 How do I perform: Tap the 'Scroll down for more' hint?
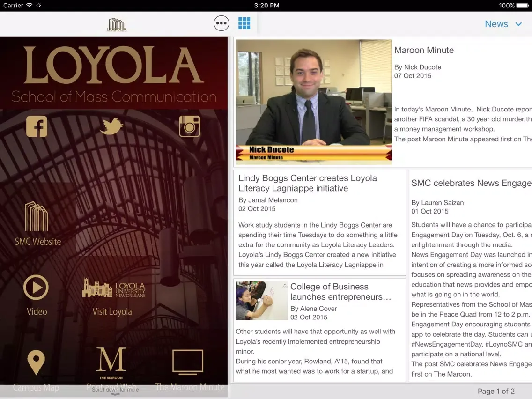click(x=115, y=390)
